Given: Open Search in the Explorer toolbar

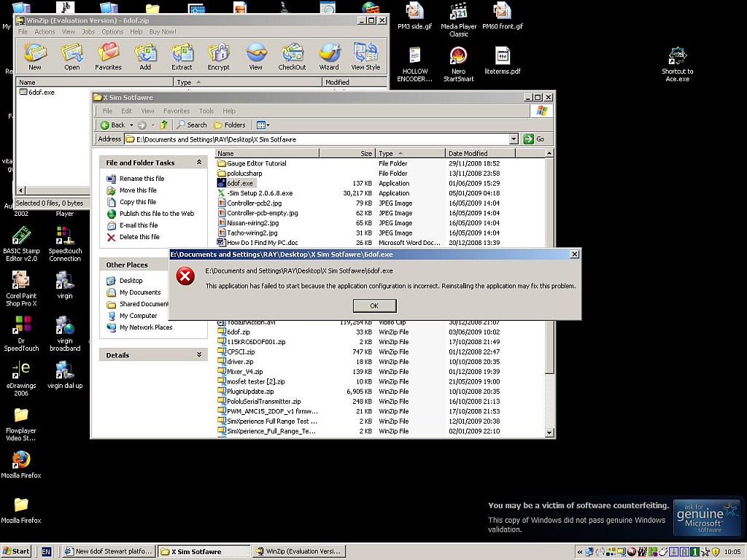Looking at the screenshot, I should tap(192, 125).
